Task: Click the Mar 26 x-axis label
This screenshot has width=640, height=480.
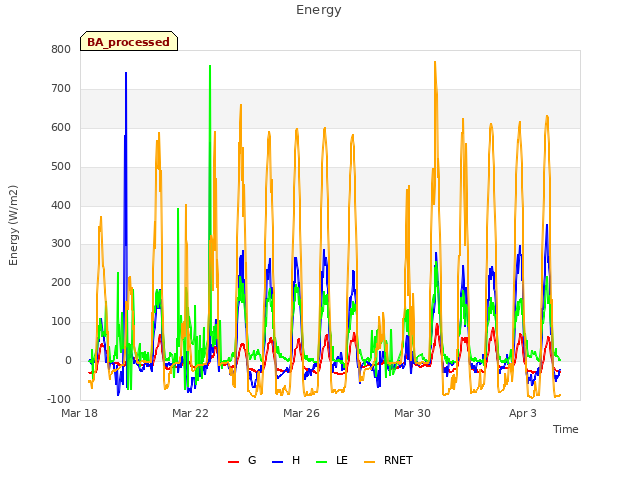Action: coord(301,413)
